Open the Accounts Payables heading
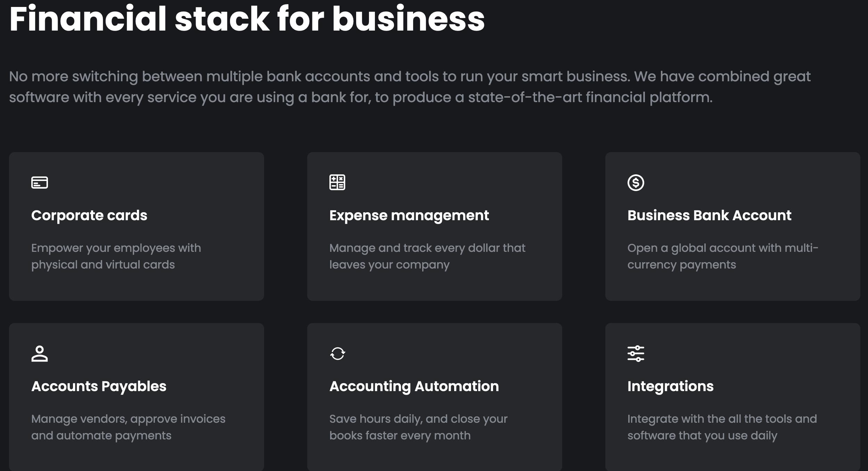 point(99,386)
